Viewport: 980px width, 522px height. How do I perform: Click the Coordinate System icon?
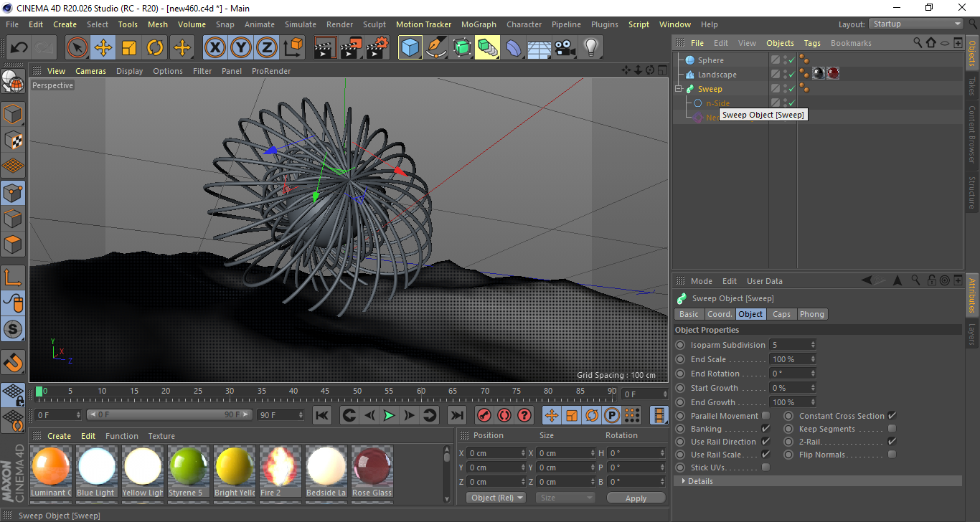[x=293, y=48]
